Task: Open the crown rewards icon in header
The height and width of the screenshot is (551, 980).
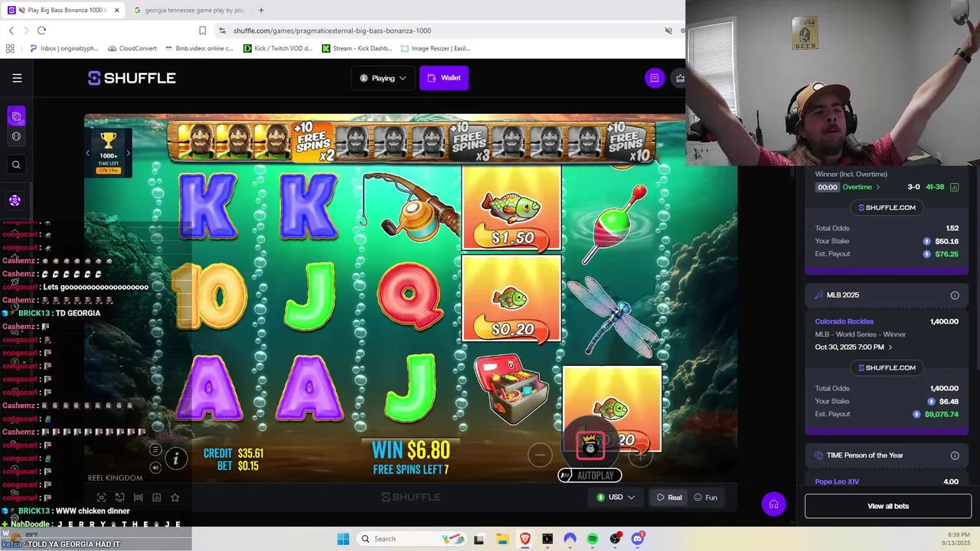Action: (x=679, y=78)
